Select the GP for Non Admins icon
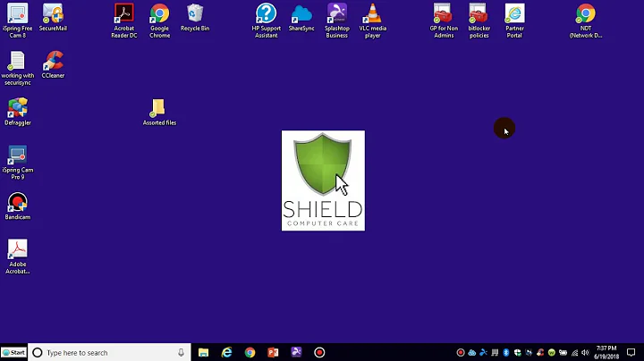The image size is (644, 361). (x=444, y=21)
